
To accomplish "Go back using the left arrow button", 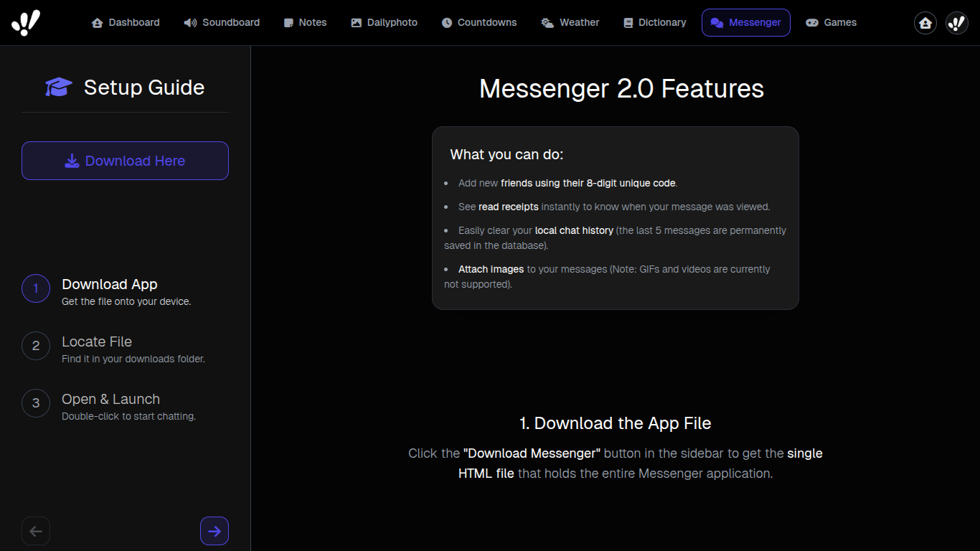I will tap(36, 531).
